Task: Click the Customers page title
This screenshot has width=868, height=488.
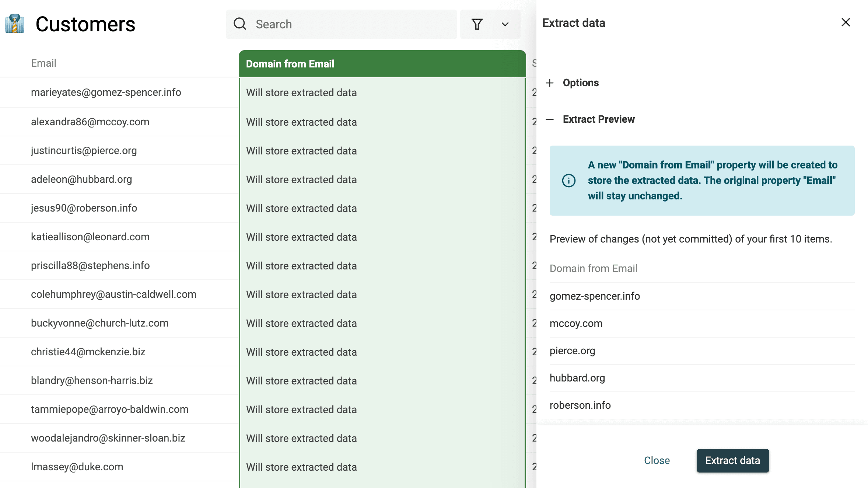Action: click(x=85, y=24)
